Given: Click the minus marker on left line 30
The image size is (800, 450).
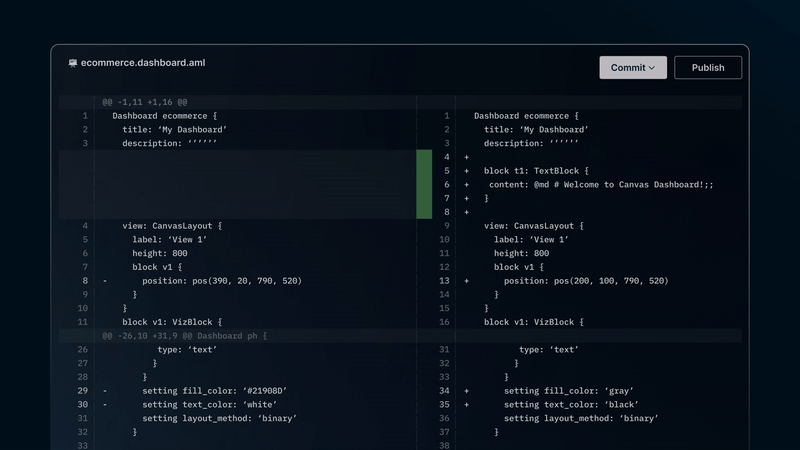Looking at the screenshot, I should pos(105,405).
